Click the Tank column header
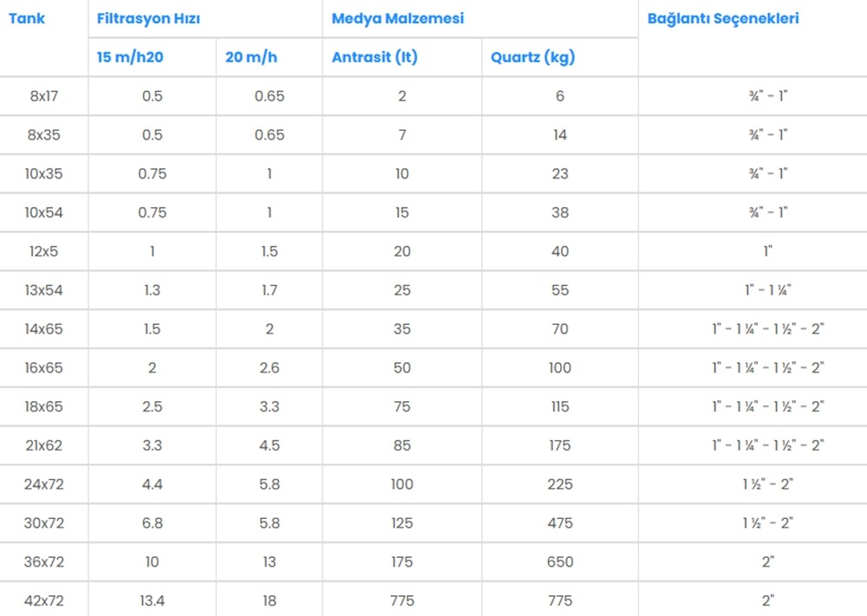 (26, 18)
